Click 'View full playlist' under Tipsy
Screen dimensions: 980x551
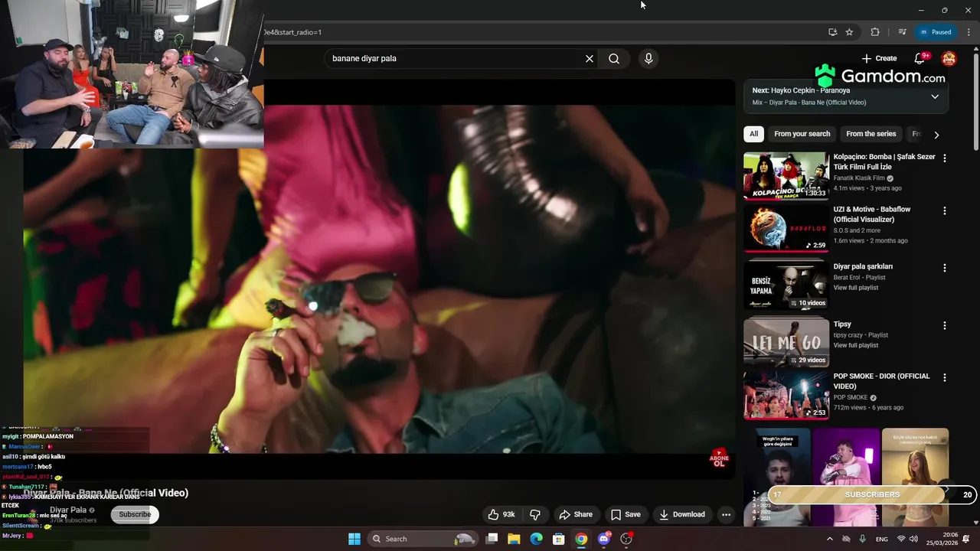856,345
